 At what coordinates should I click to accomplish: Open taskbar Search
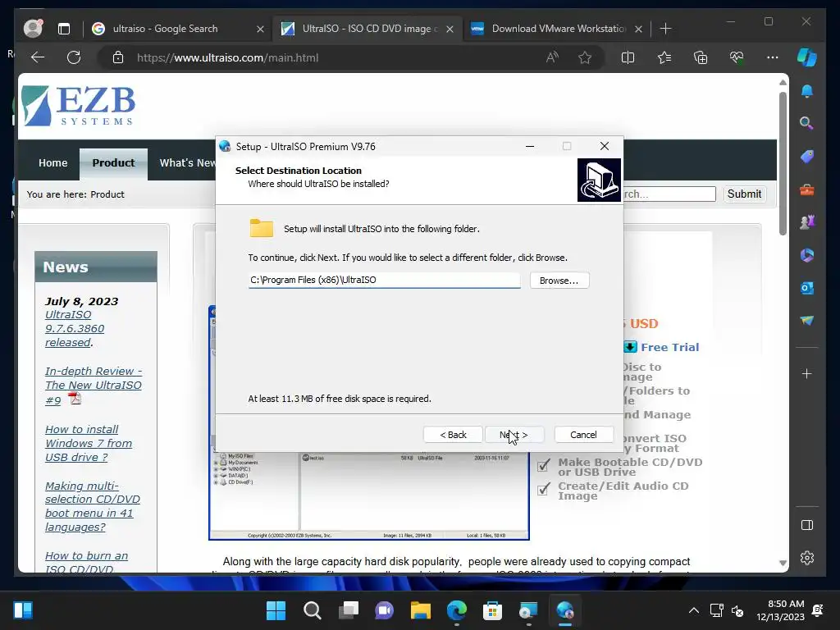[x=313, y=610]
